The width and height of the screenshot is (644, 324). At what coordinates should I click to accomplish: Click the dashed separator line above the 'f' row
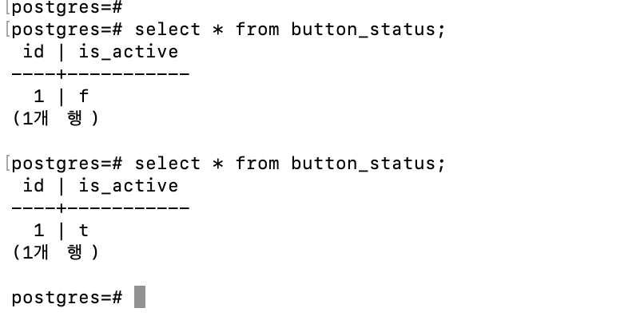click(x=101, y=74)
